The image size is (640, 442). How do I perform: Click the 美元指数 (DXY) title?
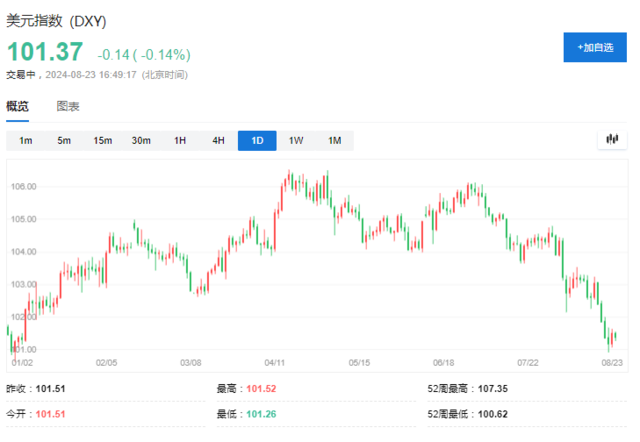[57, 21]
